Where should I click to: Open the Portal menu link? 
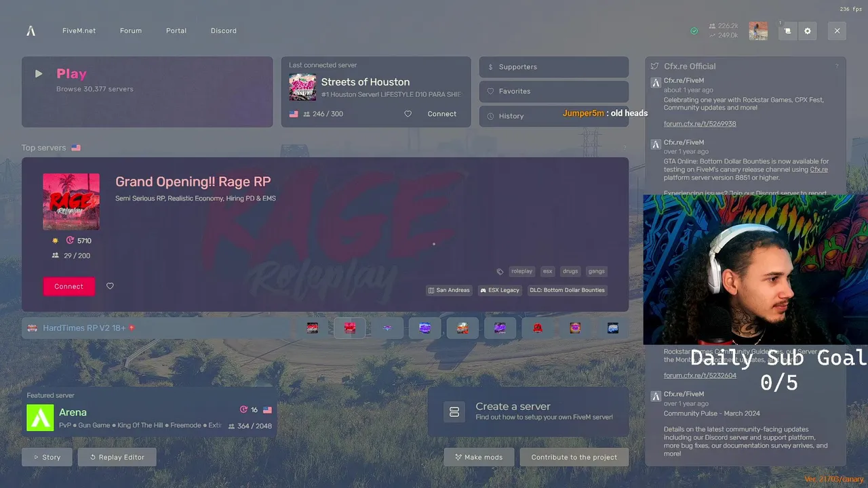point(176,31)
